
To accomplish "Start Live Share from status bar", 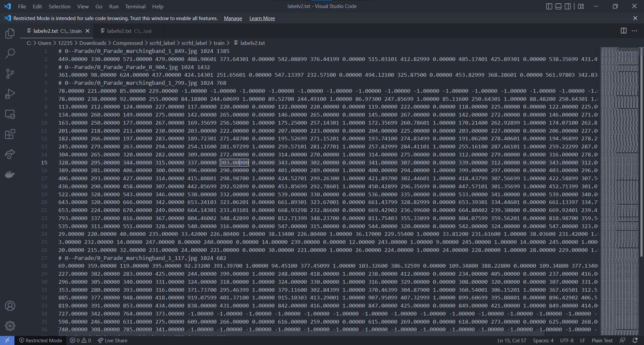I will (113, 340).
